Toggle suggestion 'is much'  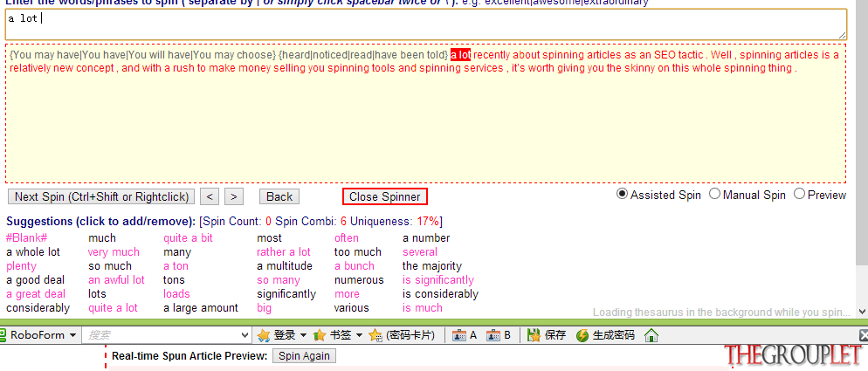pos(423,308)
